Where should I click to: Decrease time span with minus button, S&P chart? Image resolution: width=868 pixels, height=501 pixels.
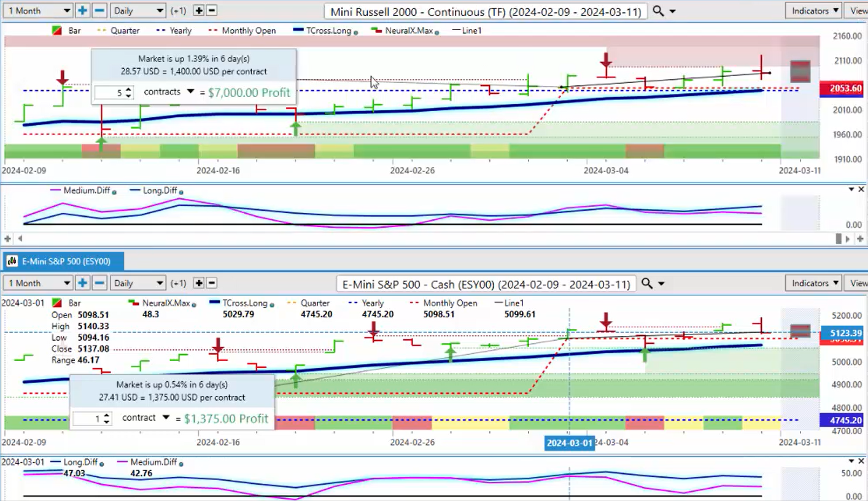pyautogui.click(x=99, y=283)
